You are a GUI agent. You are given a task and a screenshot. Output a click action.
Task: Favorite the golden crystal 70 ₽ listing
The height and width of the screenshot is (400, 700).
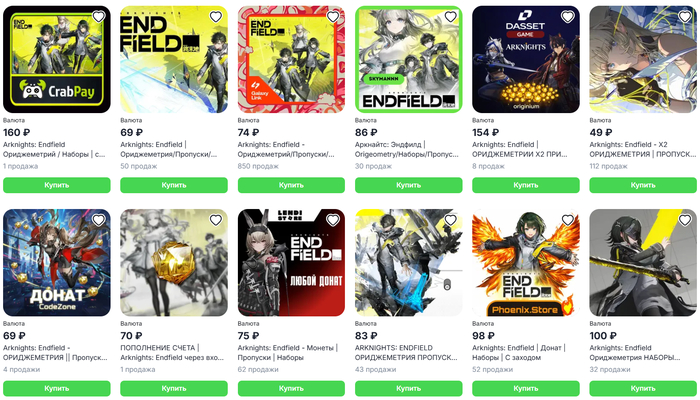point(216,220)
